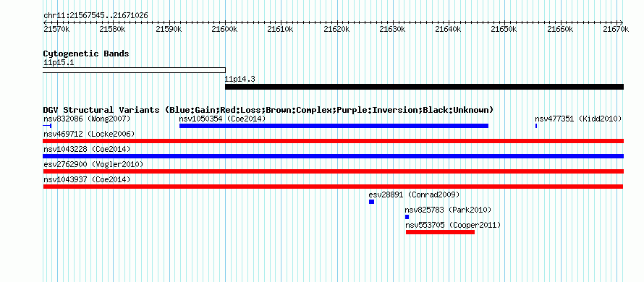Click the 11p14.3 band label

240,80
